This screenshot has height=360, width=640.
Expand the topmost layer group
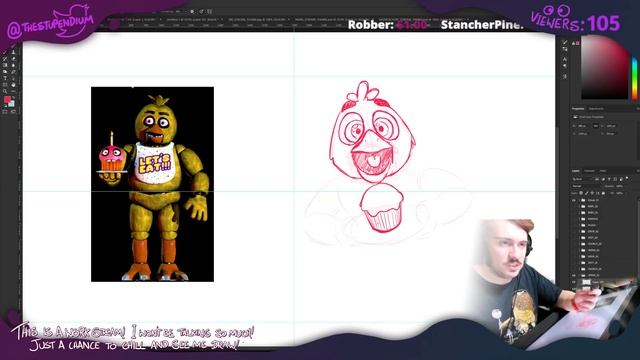579,200
